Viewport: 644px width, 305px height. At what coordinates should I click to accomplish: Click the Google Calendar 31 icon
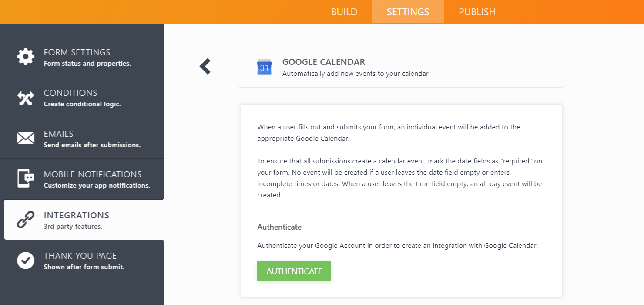click(264, 67)
